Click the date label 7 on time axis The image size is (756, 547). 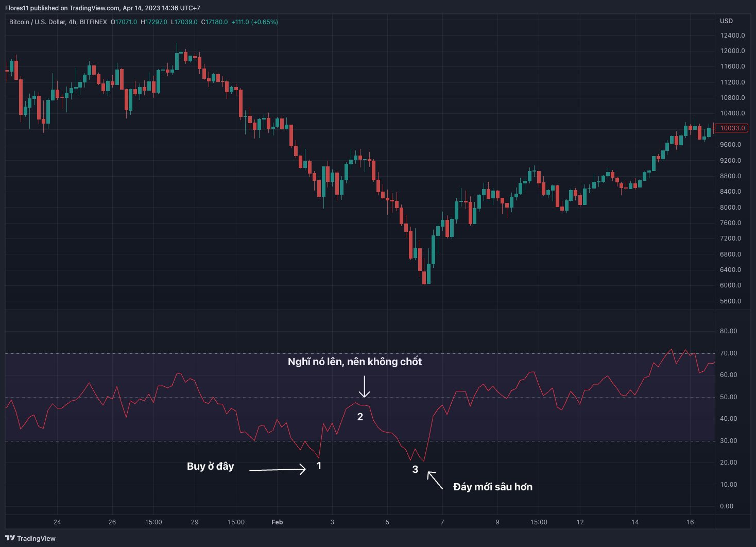442,522
